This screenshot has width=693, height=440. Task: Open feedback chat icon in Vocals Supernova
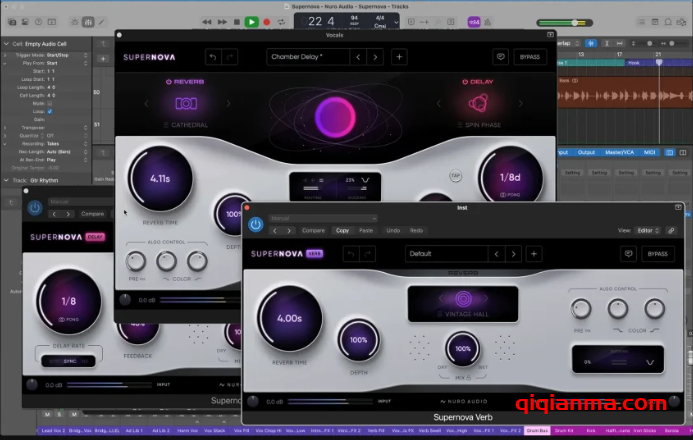tap(500, 57)
